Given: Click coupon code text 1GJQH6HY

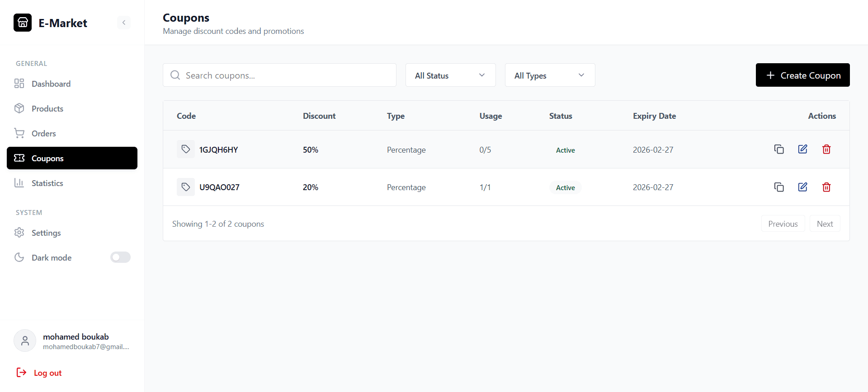Looking at the screenshot, I should pyautogui.click(x=218, y=149).
